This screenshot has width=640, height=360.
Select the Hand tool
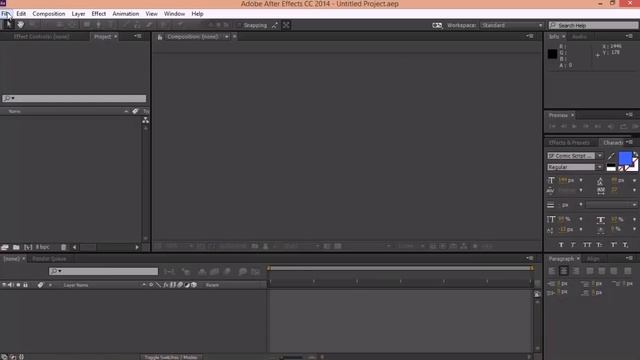(20, 25)
